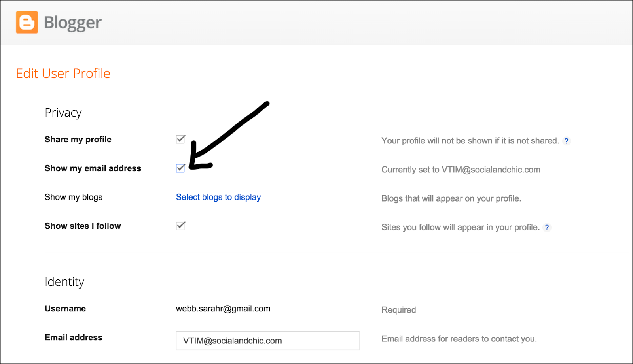
Task: Click the Blogs that will appear note
Action: pos(452,198)
